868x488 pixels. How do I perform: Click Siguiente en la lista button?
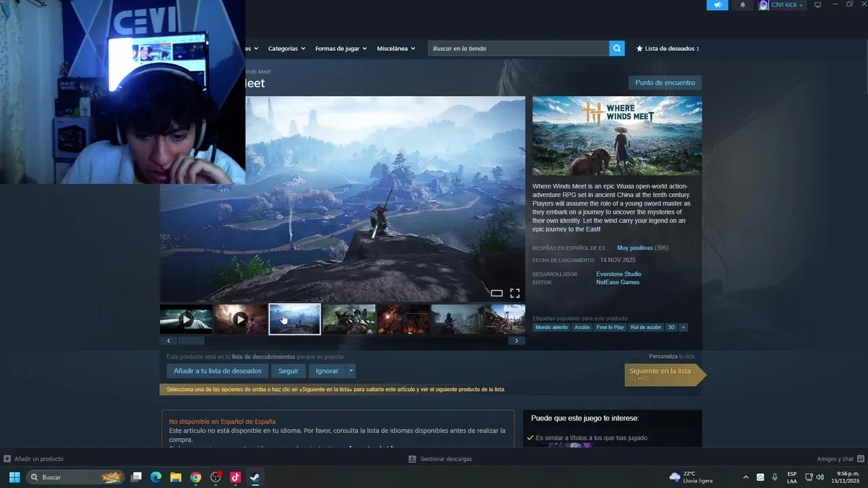tap(665, 374)
